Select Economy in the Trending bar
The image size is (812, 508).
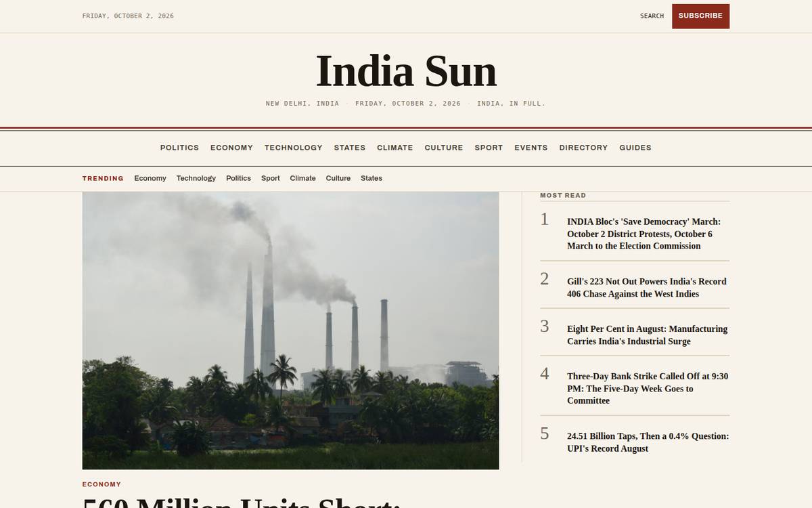tap(150, 178)
